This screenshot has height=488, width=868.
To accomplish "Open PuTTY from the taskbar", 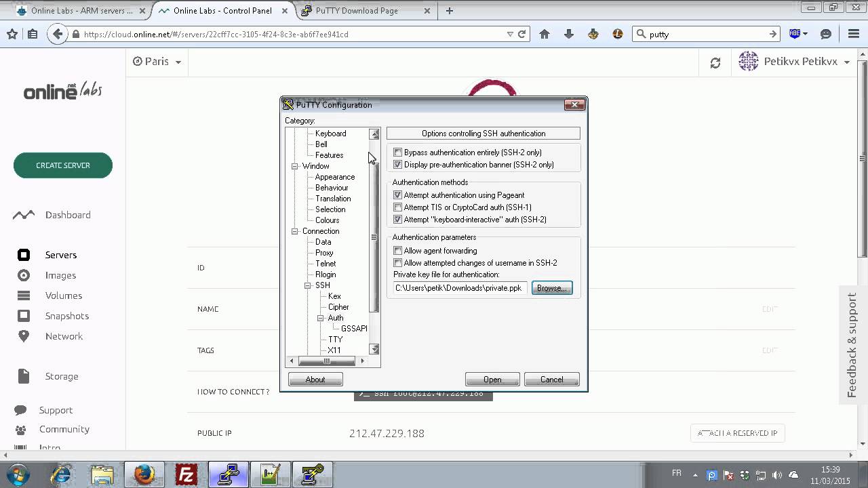I will coord(228,474).
